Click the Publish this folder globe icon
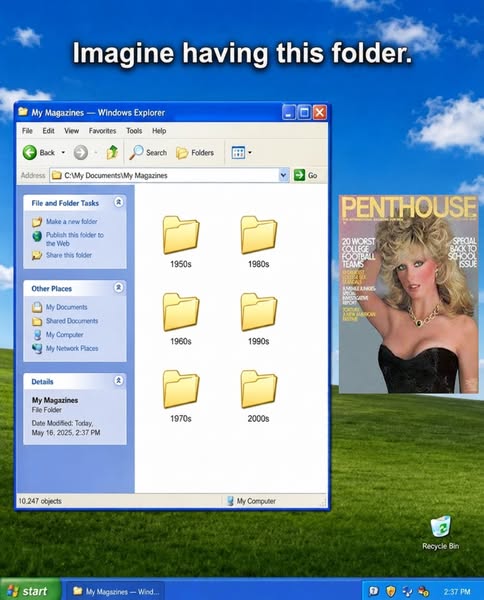484x600 pixels. [37, 236]
